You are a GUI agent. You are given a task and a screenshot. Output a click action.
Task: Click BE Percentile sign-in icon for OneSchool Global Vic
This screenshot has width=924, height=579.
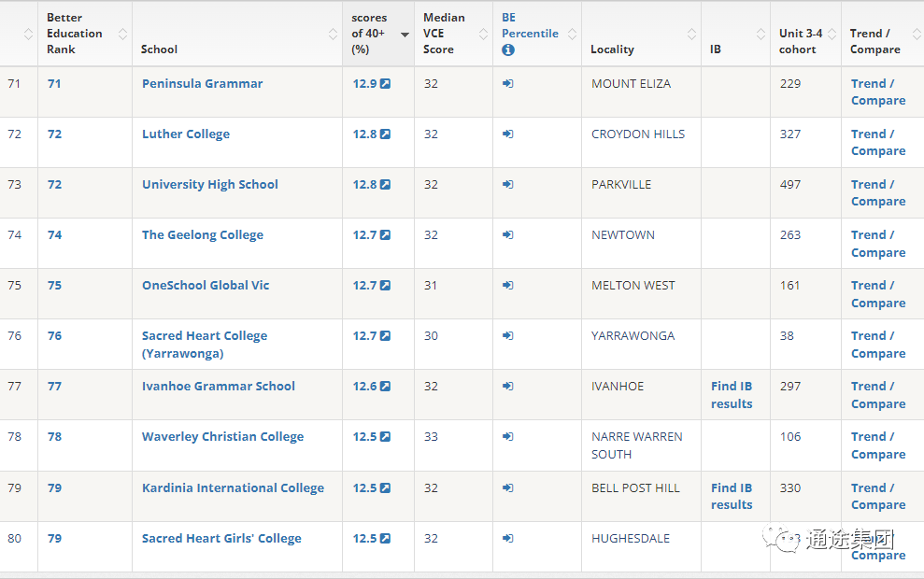508,286
